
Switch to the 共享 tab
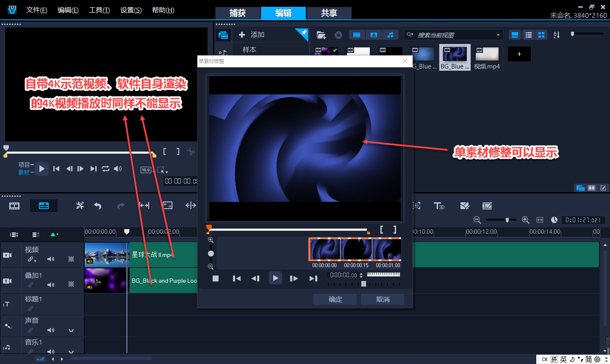point(329,13)
